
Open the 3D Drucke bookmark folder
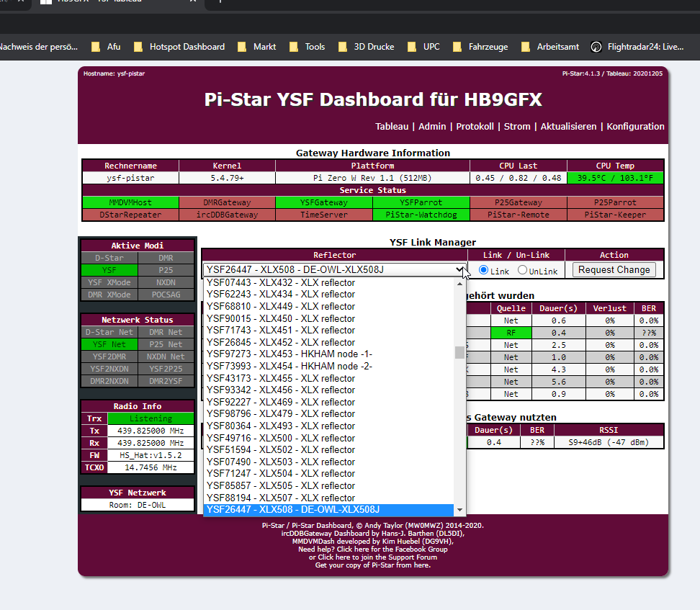tap(367, 47)
